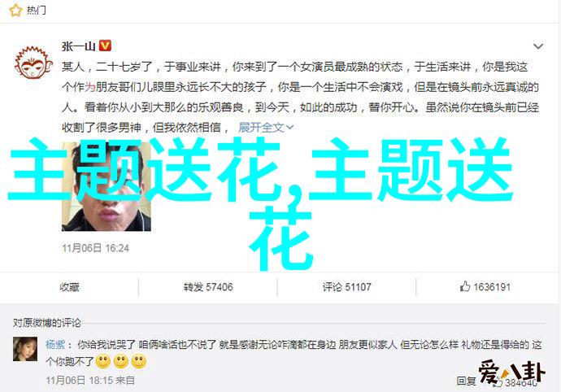Click the first smiley emoji in comment
This screenshot has height=392, width=561.
pyautogui.click(x=103, y=362)
